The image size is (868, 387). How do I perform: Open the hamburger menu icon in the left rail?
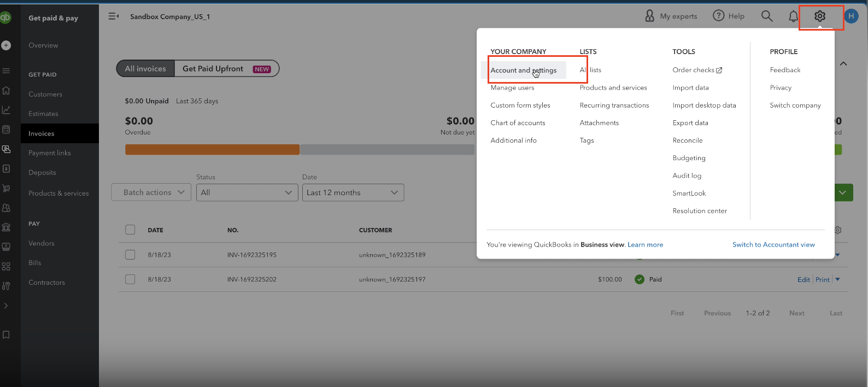6,71
